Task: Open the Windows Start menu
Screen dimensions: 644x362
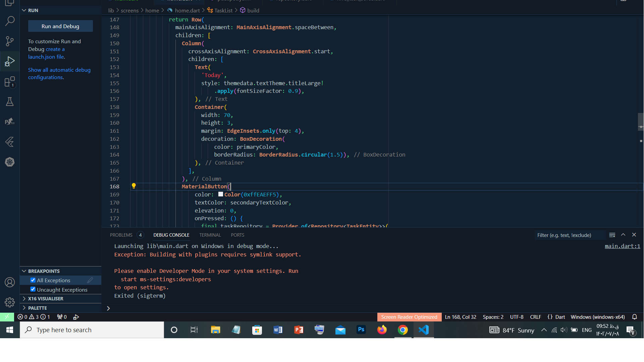Action: pos(10,330)
